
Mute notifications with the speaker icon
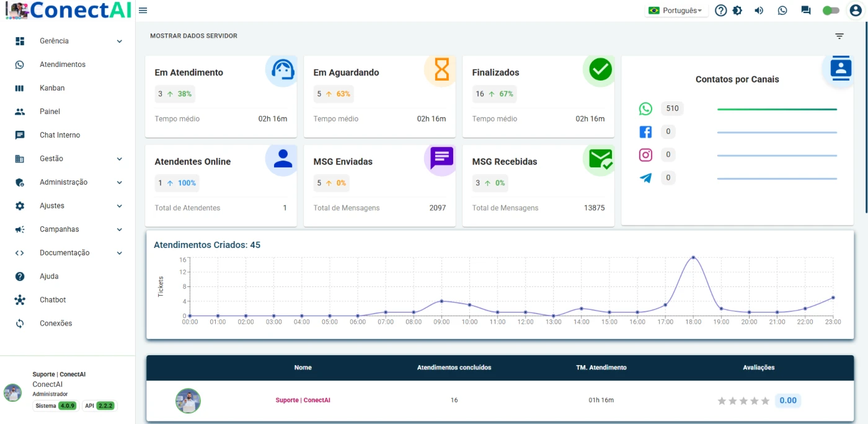coord(759,11)
